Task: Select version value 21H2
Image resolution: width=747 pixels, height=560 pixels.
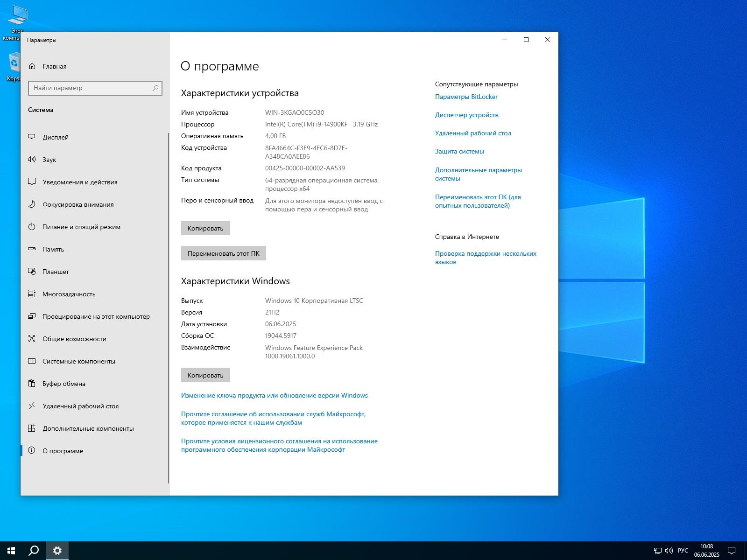Action: 272,312
